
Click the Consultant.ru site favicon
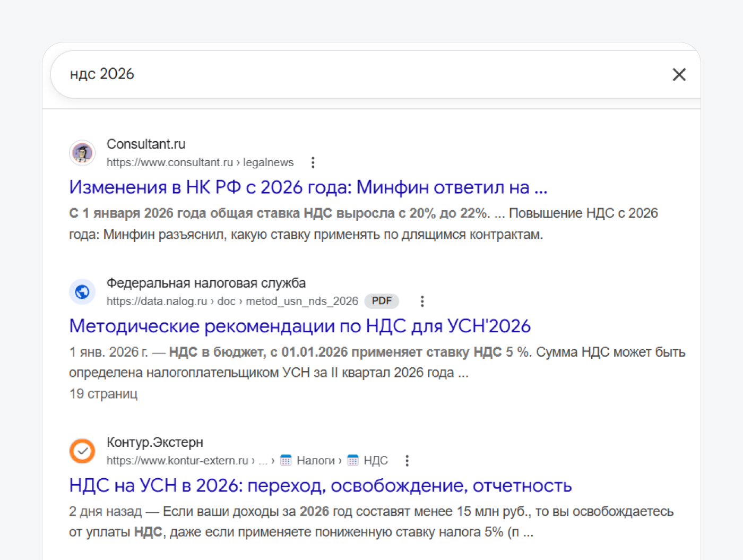[x=82, y=153]
